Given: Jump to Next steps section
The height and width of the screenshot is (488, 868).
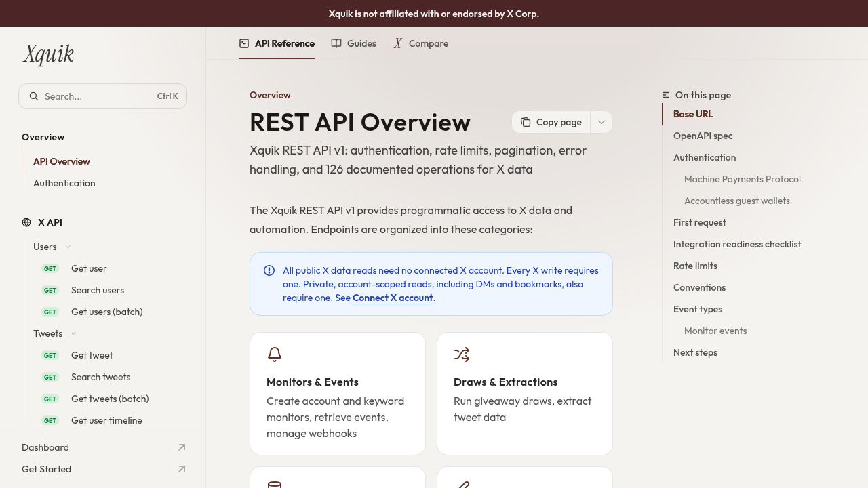Looking at the screenshot, I should pos(695,352).
